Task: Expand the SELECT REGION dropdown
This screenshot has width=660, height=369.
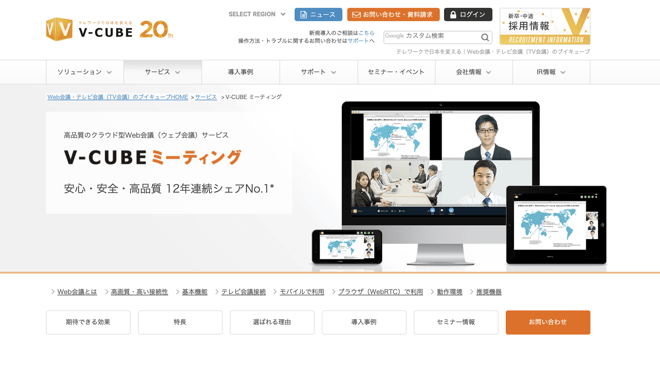Action: pyautogui.click(x=257, y=14)
